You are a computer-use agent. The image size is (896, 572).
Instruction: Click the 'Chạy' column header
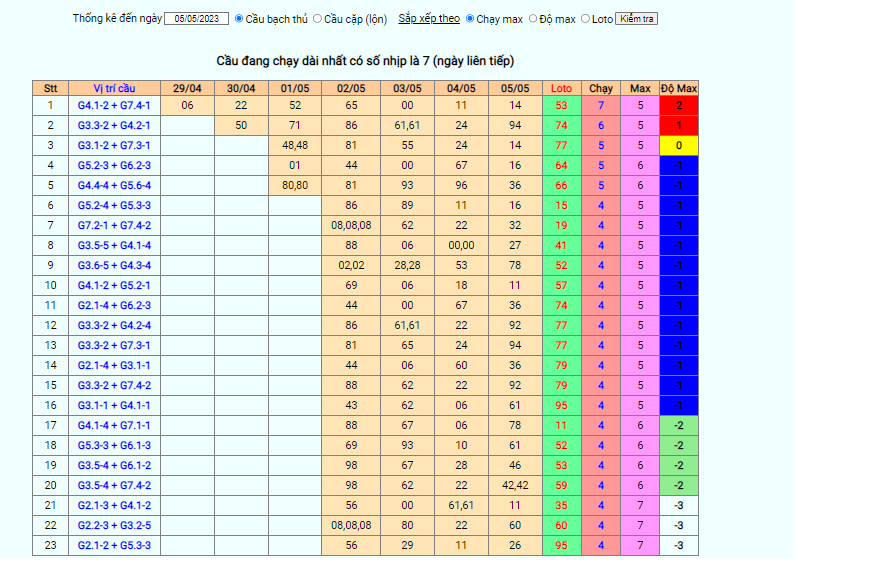click(600, 88)
